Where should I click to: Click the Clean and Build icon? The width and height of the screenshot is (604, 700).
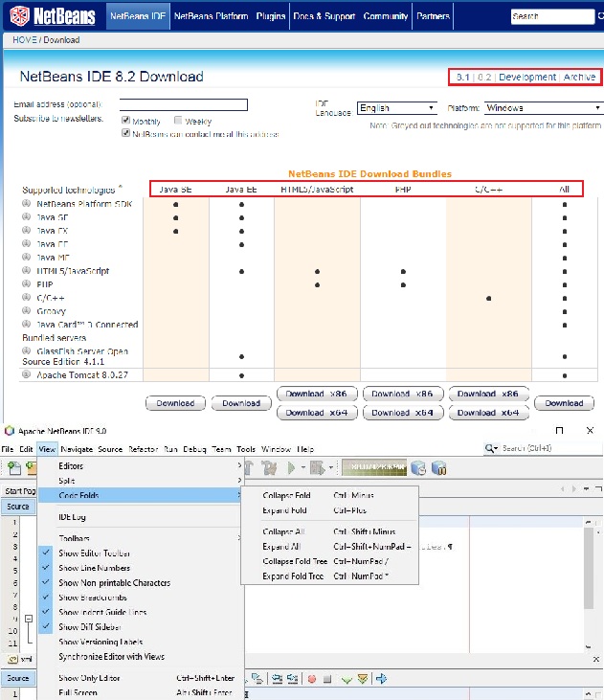point(269,468)
